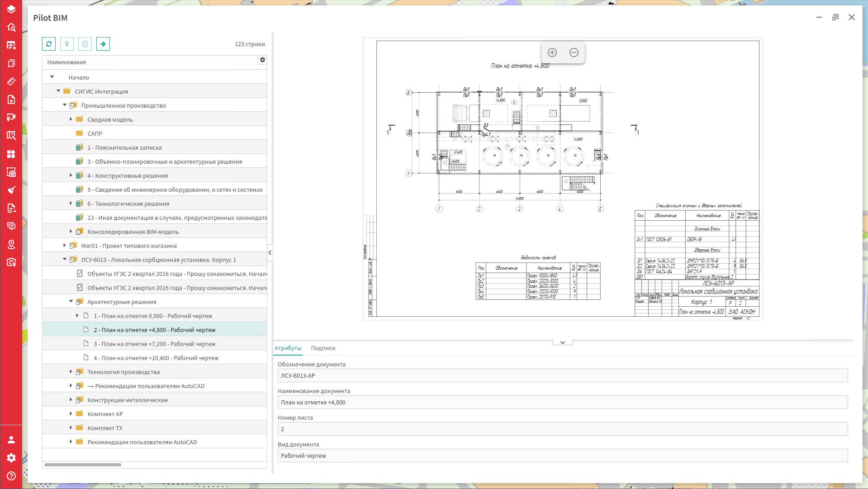The image size is (868, 489).
Task: Collapse the attributes panel chevron
Action: pos(562,342)
